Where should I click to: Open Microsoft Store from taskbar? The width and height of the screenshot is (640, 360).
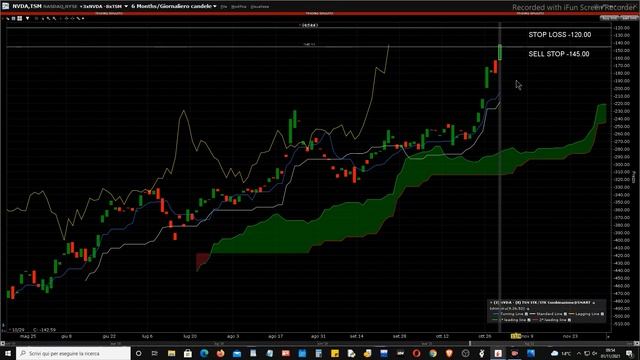[188, 353]
